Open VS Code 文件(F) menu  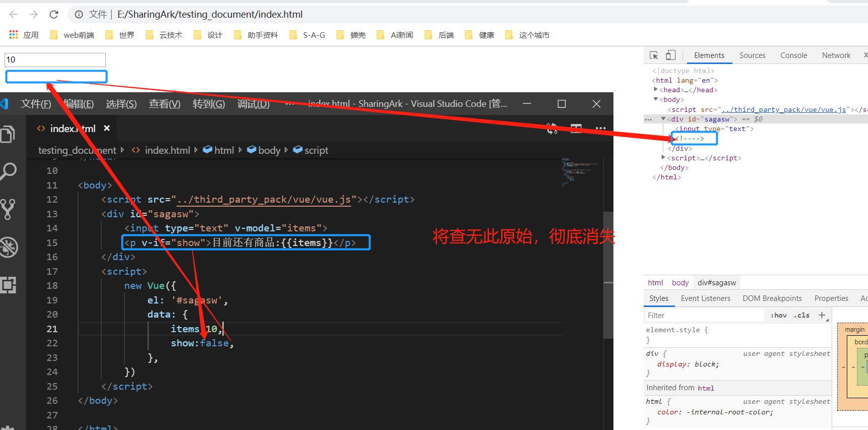pyautogui.click(x=36, y=104)
